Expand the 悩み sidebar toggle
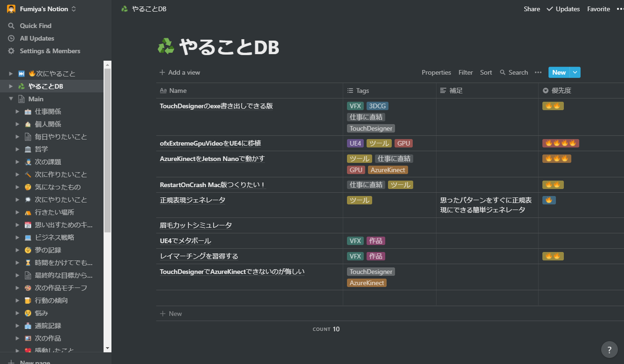 (x=17, y=313)
